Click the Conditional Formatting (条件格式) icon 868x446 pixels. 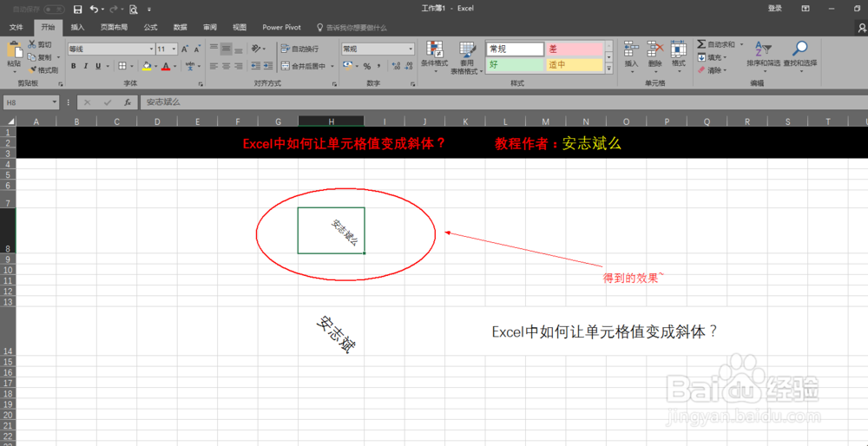433,49
